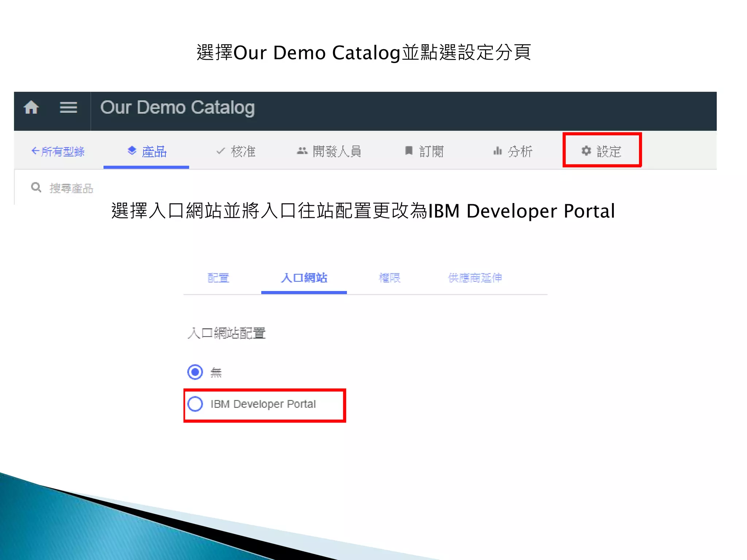Click the 分析 bar chart icon
The height and width of the screenshot is (560, 747).
[498, 151]
